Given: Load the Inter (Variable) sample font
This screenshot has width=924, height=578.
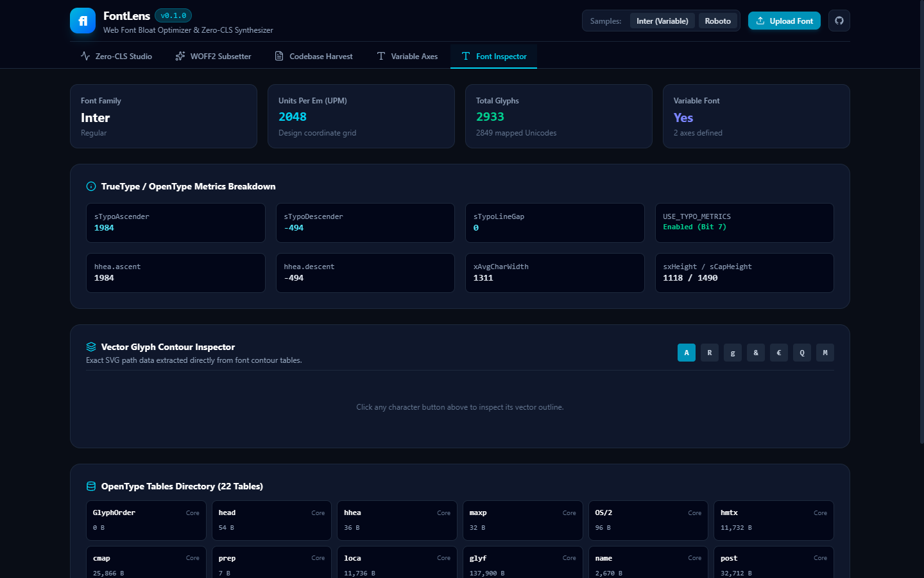Looking at the screenshot, I should [662, 21].
